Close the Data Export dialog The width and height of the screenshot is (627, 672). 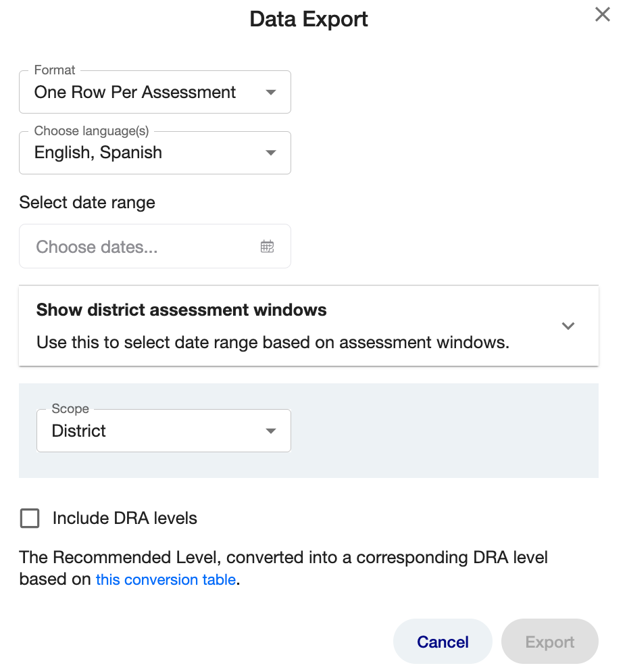602,15
